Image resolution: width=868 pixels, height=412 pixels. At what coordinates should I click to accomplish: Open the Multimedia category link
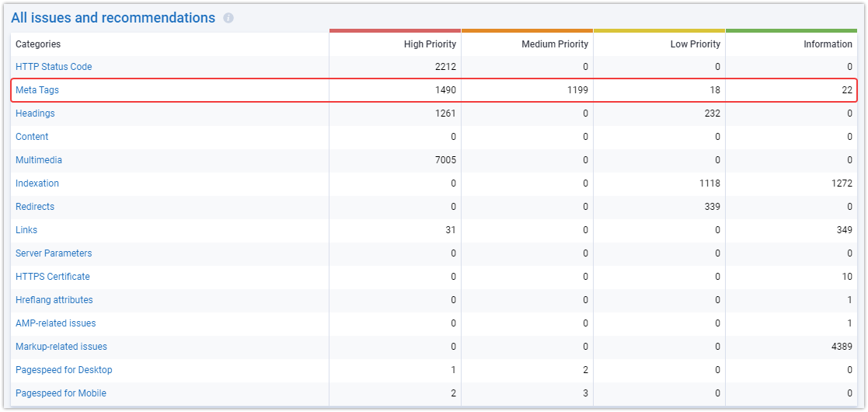39,160
